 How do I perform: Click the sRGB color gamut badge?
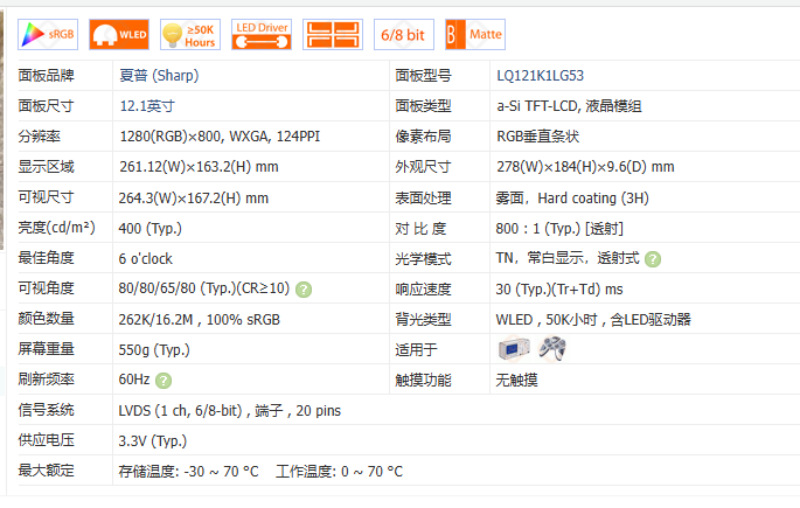(48, 35)
